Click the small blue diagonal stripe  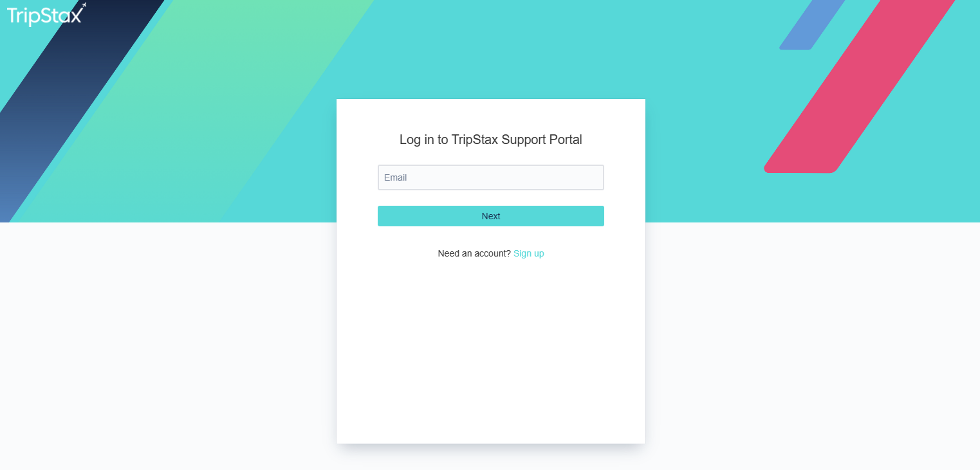coord(812,24)
